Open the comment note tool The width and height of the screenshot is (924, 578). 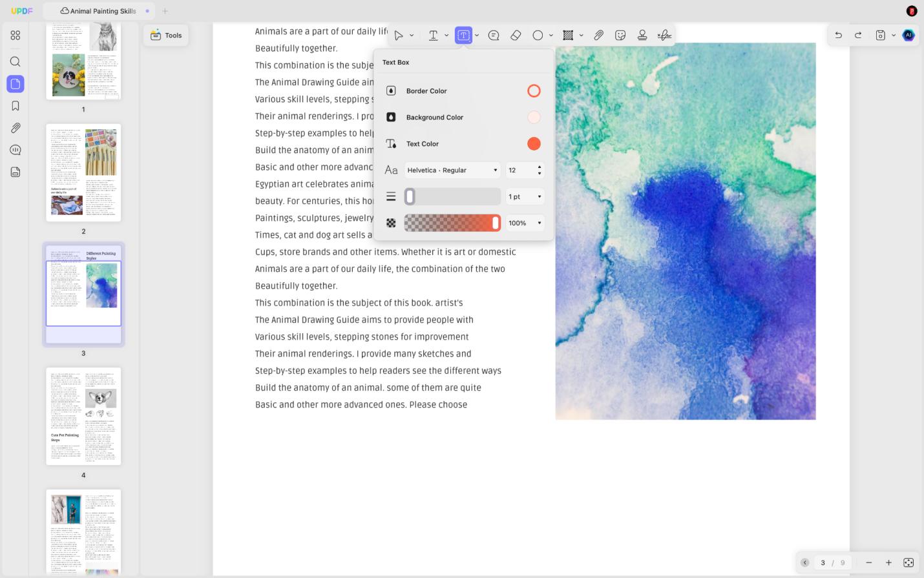(494, 36)
